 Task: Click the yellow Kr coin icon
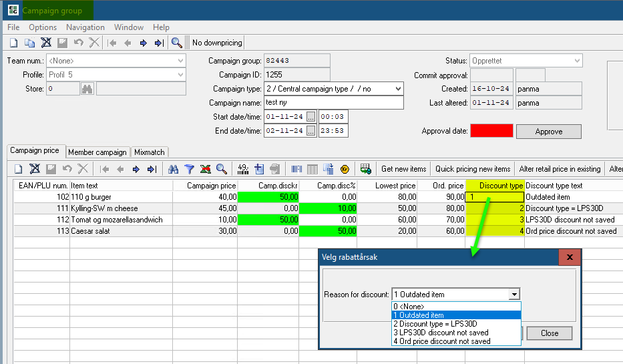[x=345, y=169]
